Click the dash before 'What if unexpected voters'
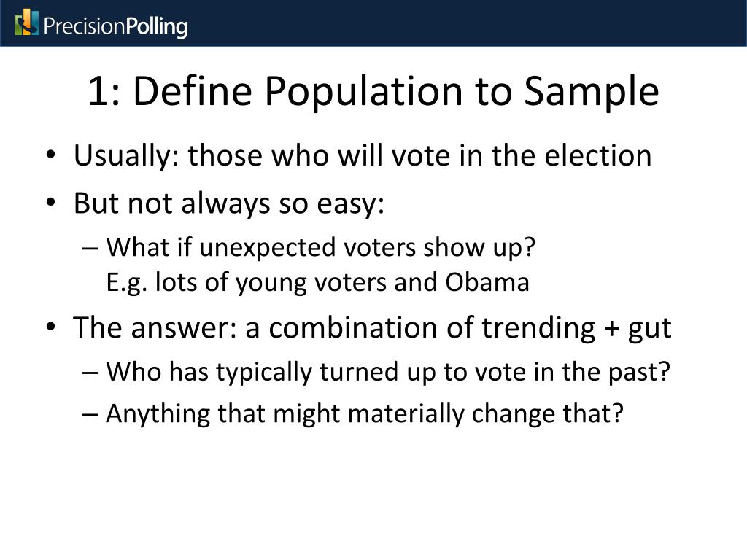 click(x=90, y=249)
